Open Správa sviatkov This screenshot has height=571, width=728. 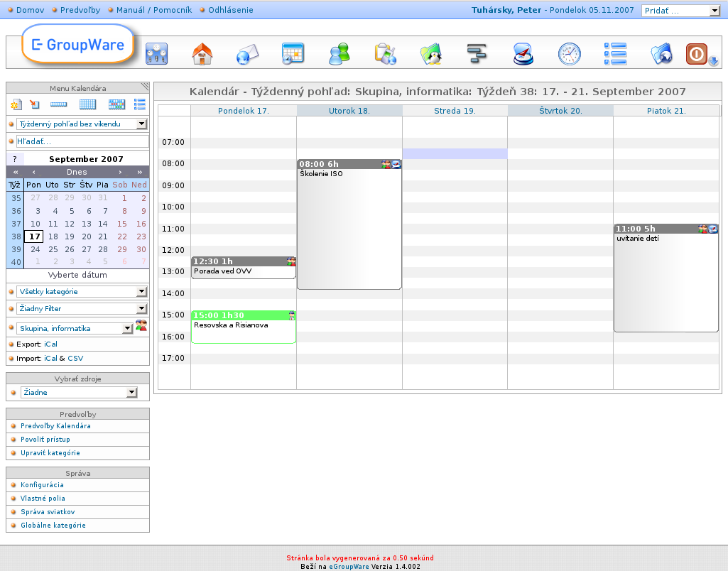coord(48,511)
